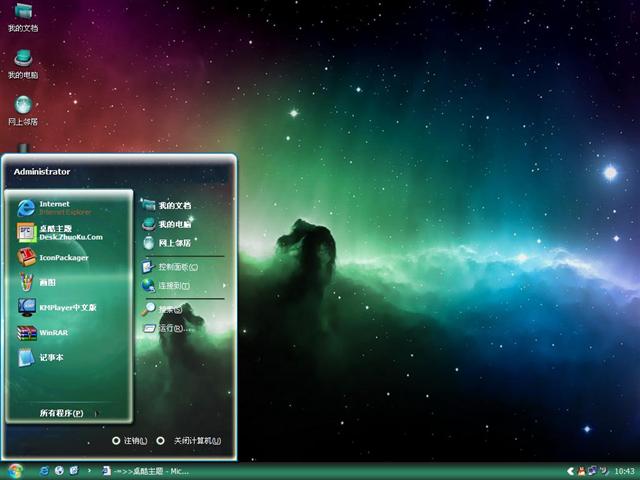Expand the 连接到(T) submenu

184,285
